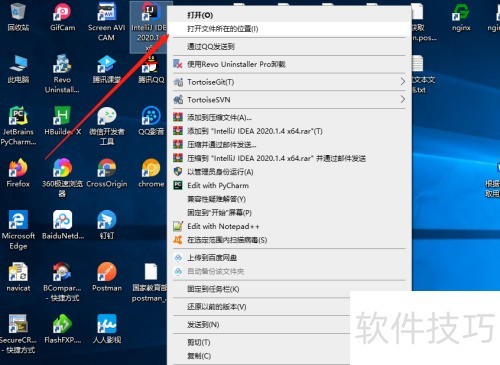Select the SecureCRT shortcut icon
The image size is (500, 365).
tap(18, 334)
